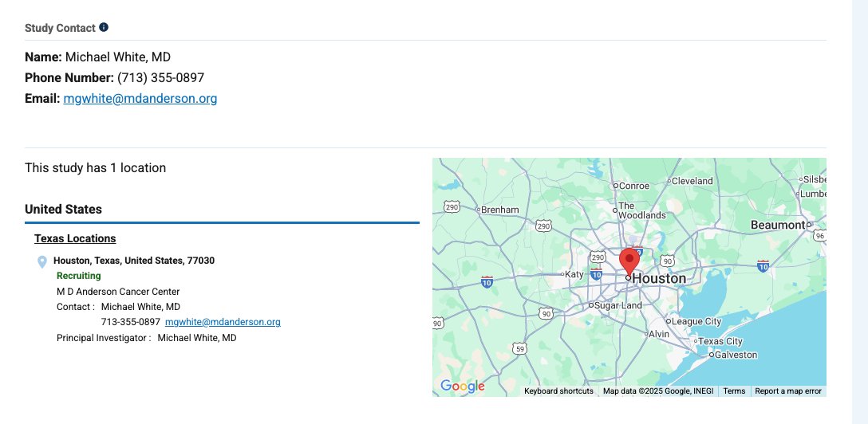Click the Texas City label on the map
Image resolution: width=868 pixels, height=424 pixels.
tap(720, 341)
